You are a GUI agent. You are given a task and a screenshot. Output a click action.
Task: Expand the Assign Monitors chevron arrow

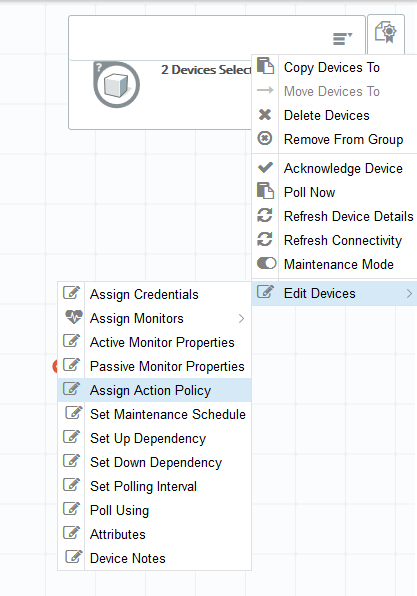click(x=241, y=319)
